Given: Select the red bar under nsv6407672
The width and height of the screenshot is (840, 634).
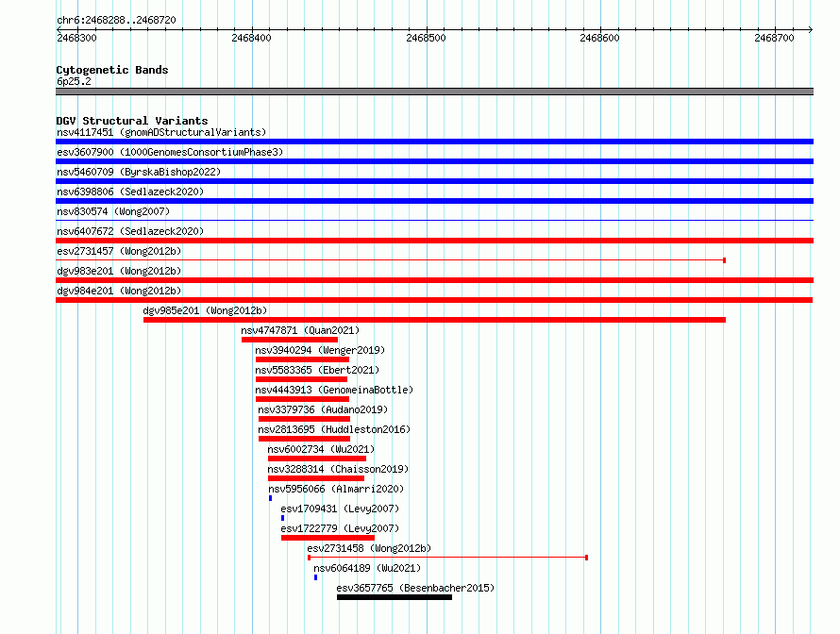Looking at the screenshot, I should tap(434, 241).
